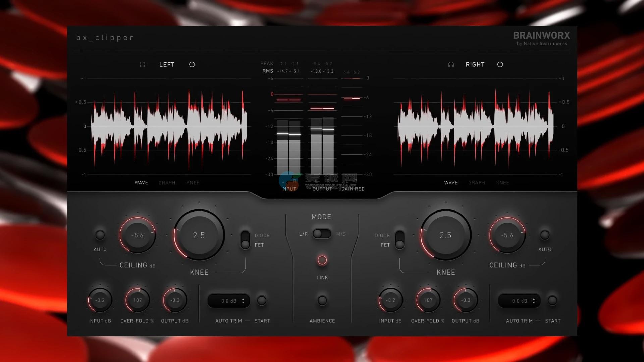This screenshot has height=362, width=644.
Task: Select the left KNEE display tab
Action: coord(193,183)
